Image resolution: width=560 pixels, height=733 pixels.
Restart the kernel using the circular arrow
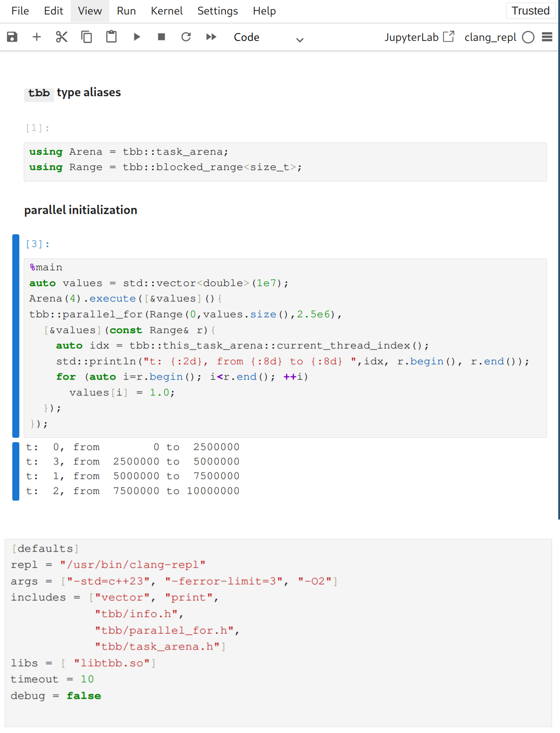click(x=186, y=37)
